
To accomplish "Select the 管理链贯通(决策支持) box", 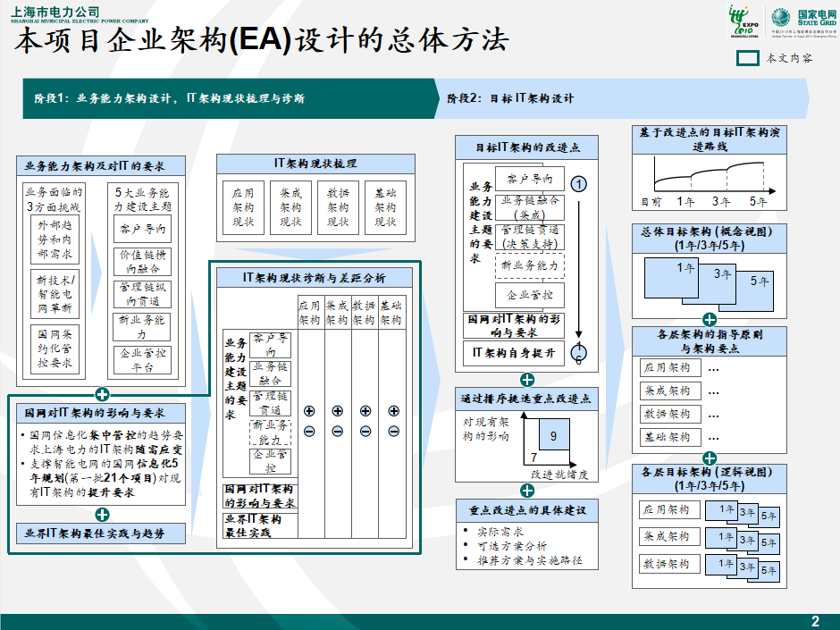I will point(530,237).
